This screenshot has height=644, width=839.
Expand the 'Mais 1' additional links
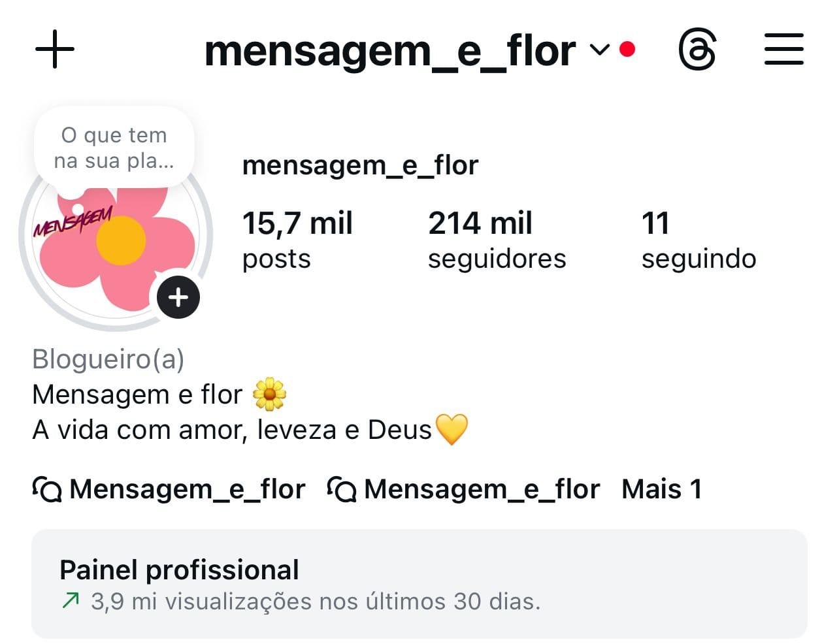pyautogui.click(x=661, y=489)
